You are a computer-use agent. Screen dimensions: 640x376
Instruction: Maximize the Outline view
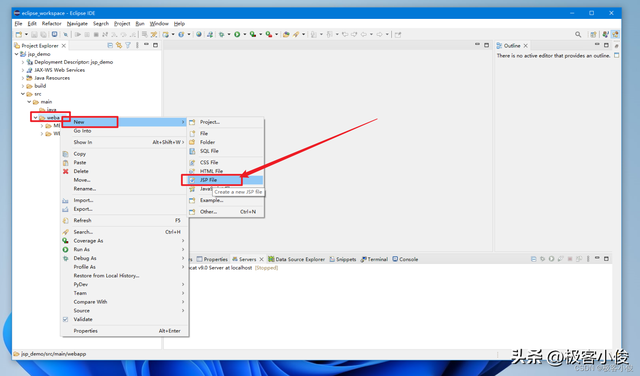pyautogui.click(x=607, y=45)
